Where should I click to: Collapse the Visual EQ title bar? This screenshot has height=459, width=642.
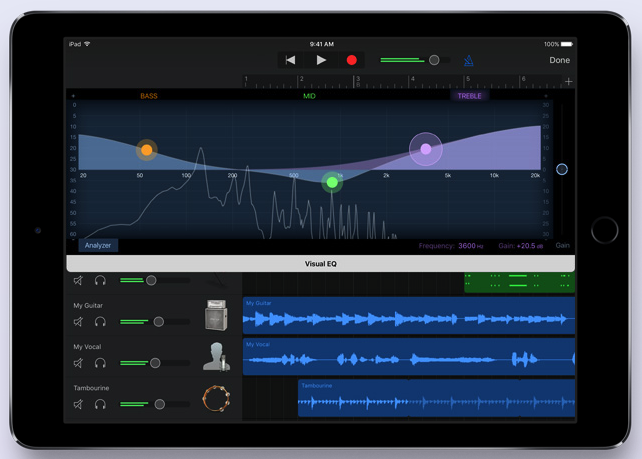pos(320,264)
